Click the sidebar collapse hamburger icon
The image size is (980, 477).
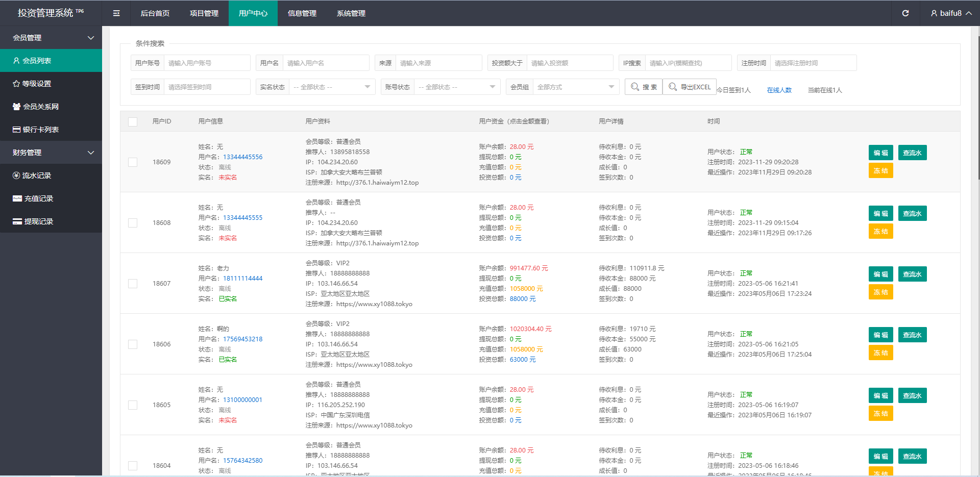pos(116,13)
